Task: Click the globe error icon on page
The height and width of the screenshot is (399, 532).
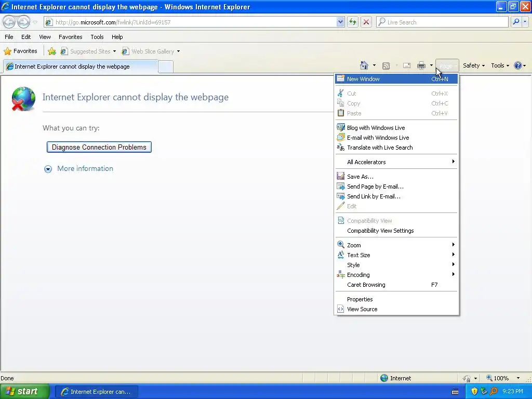Action: click(x=23, y=99)
